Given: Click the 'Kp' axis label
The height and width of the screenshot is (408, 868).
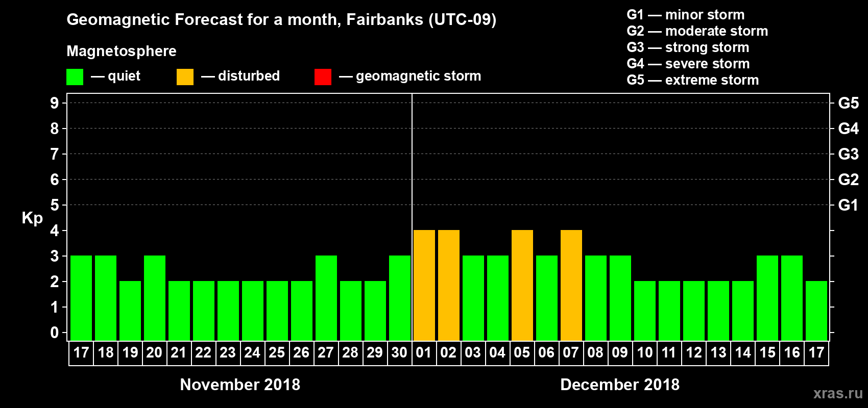Looking at the screenshot, I should coord(32,218).
